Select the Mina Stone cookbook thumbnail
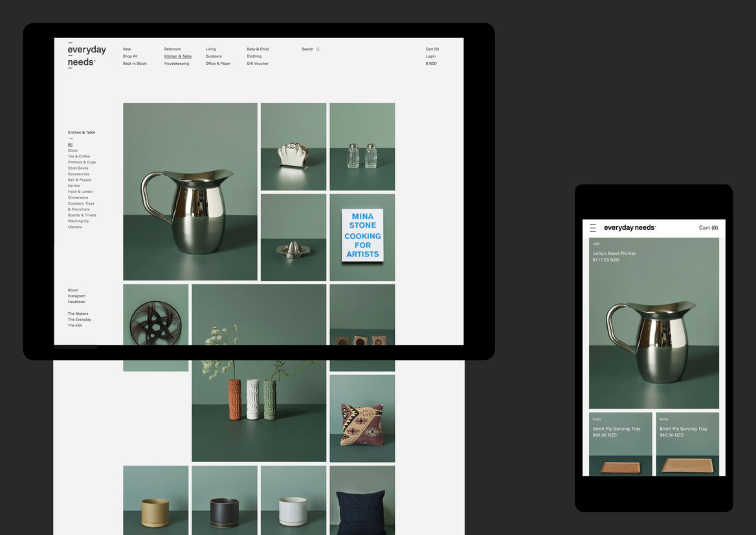Viewport: 756px width, 535px height. click(362, 237)
